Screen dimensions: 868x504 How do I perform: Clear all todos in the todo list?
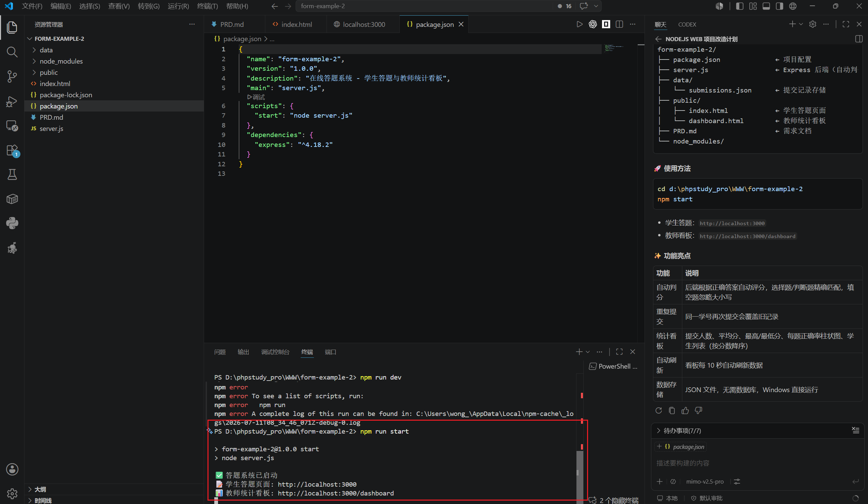(856, 430)
